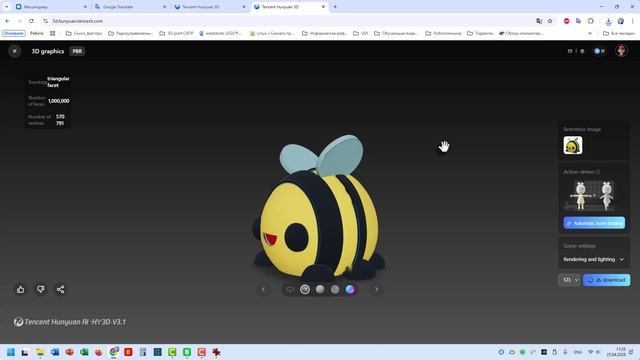Go back with the browser back arrow
Viewport: 640px width, 360px height.
coord(7,21)
